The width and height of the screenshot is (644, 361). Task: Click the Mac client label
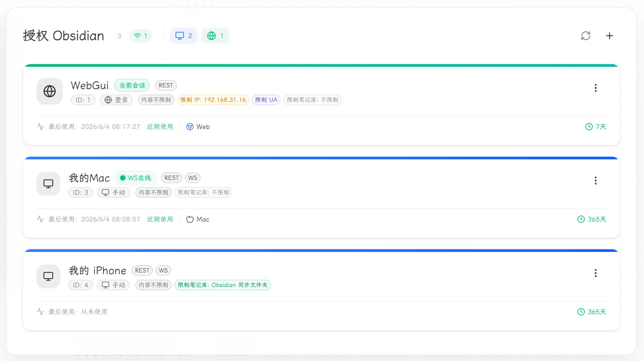click(203, 219)
